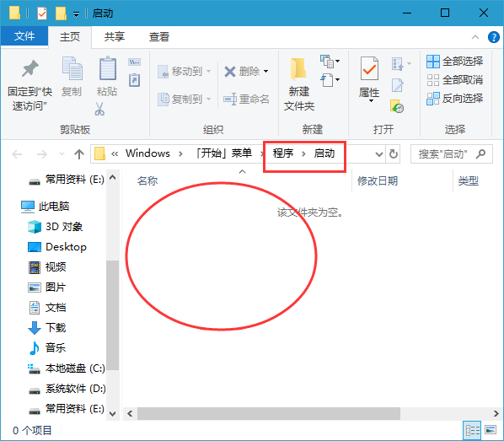
Task: Open Properties (属性) checkmark icon
Action: point(369,68)
